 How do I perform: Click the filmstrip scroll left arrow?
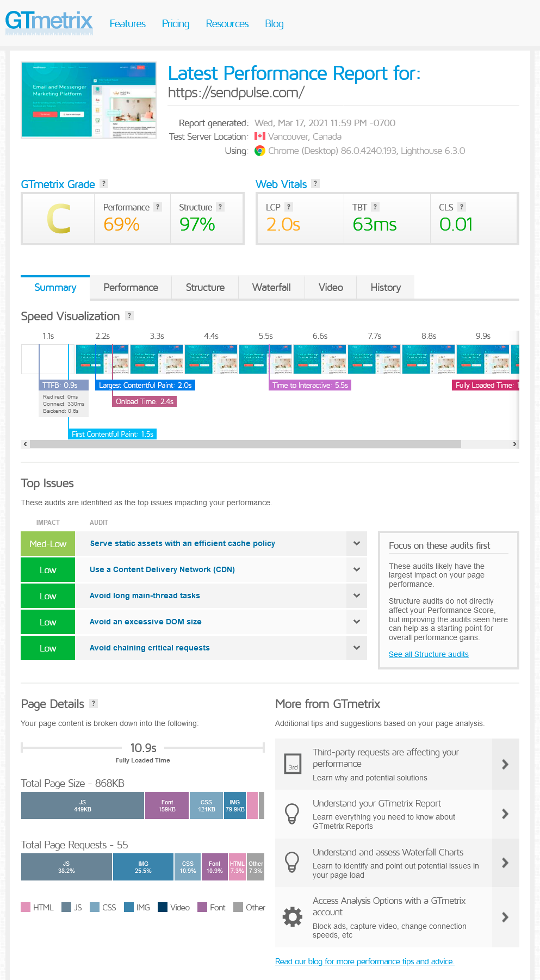(25, 444)
